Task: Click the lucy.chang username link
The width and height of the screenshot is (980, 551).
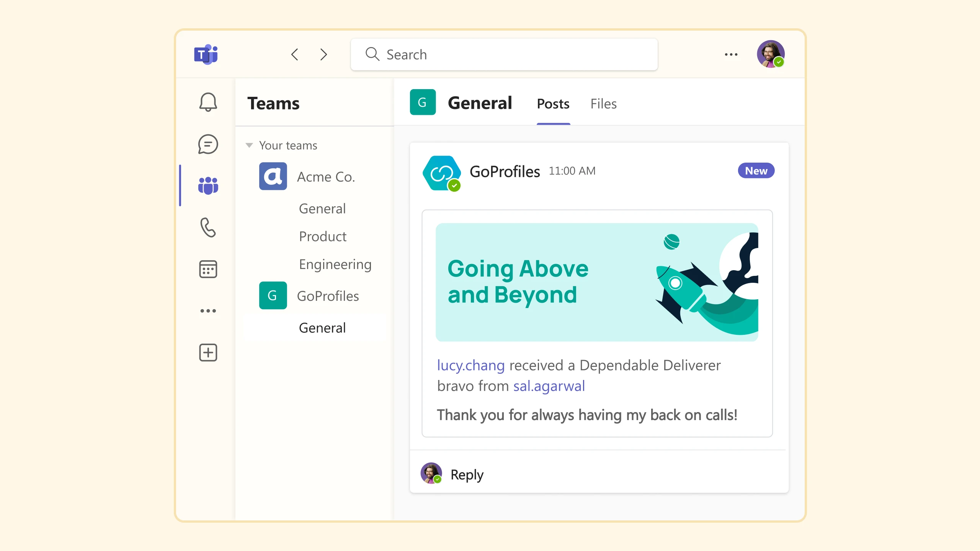Action: point(470,365)
